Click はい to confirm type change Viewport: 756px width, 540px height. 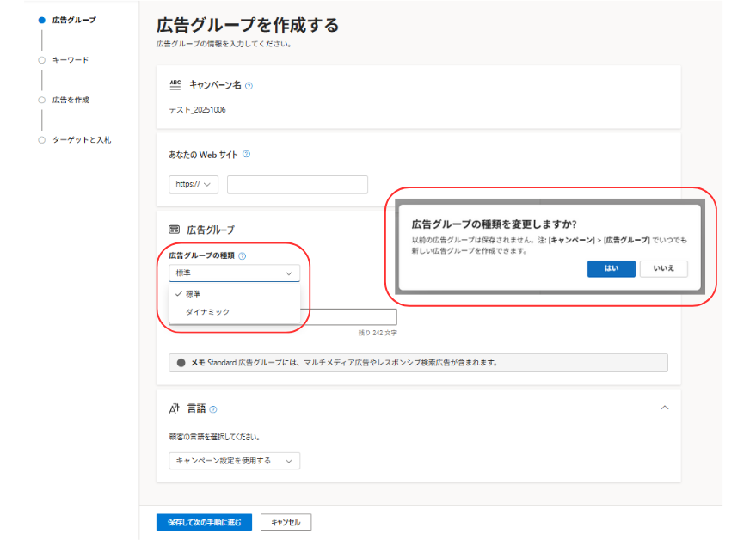tap(611, 268)
